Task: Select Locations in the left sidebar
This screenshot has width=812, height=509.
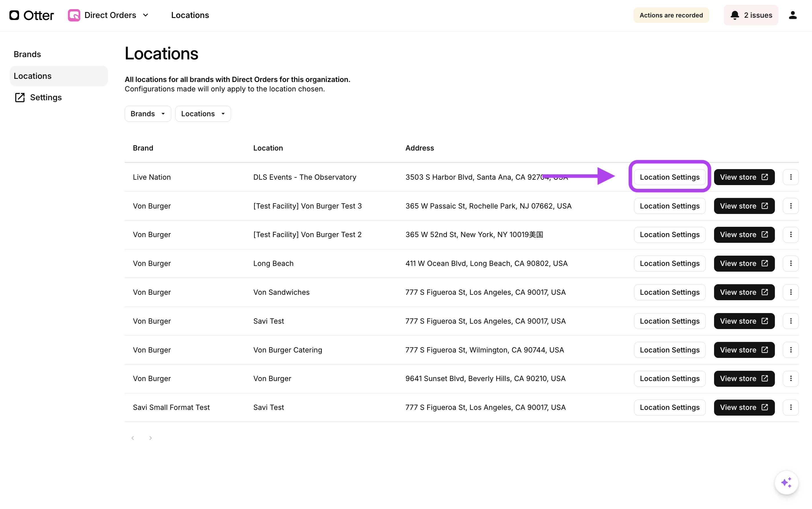Action: 33,76
